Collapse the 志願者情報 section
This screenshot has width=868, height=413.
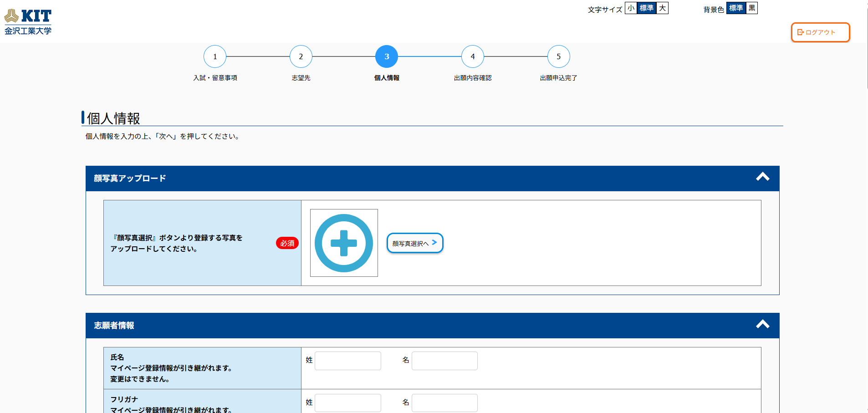coord(762,325)
